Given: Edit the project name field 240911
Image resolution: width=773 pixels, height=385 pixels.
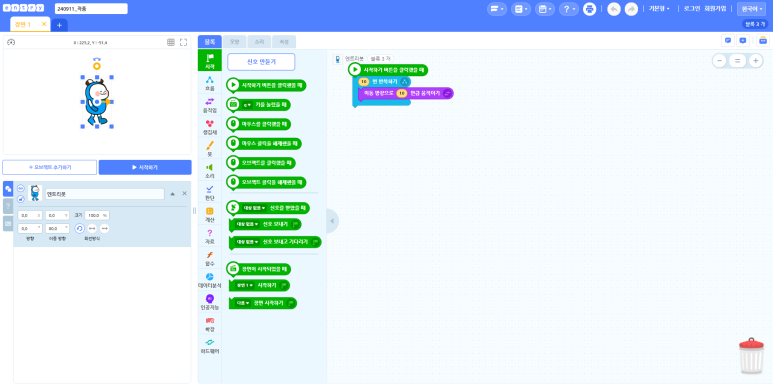Looking at the screenshot, I should click(x=91, y=9).
